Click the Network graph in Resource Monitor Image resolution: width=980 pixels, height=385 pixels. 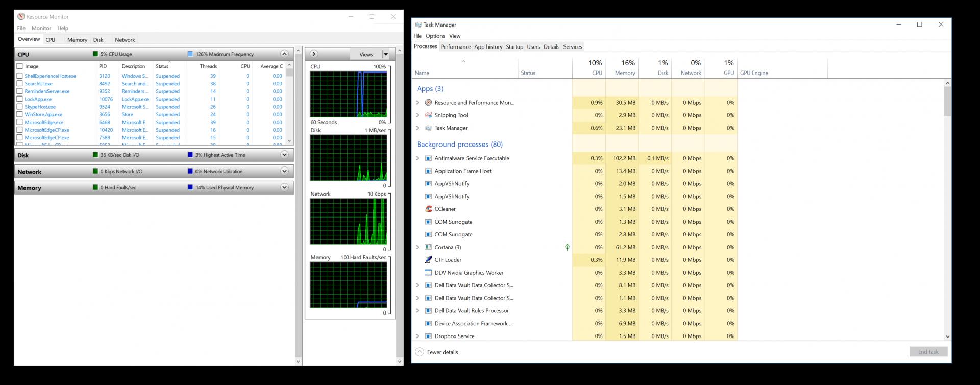(x=349, y=222)
